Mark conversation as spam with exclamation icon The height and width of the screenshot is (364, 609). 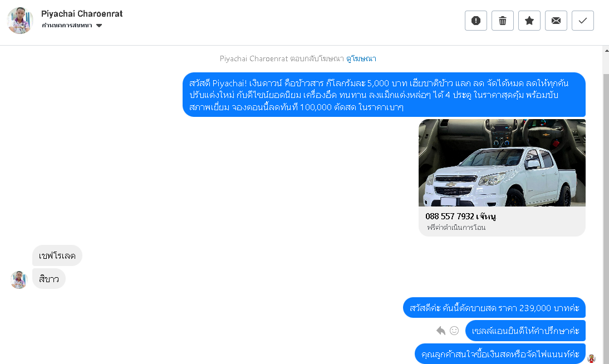(x=476, y=21)
